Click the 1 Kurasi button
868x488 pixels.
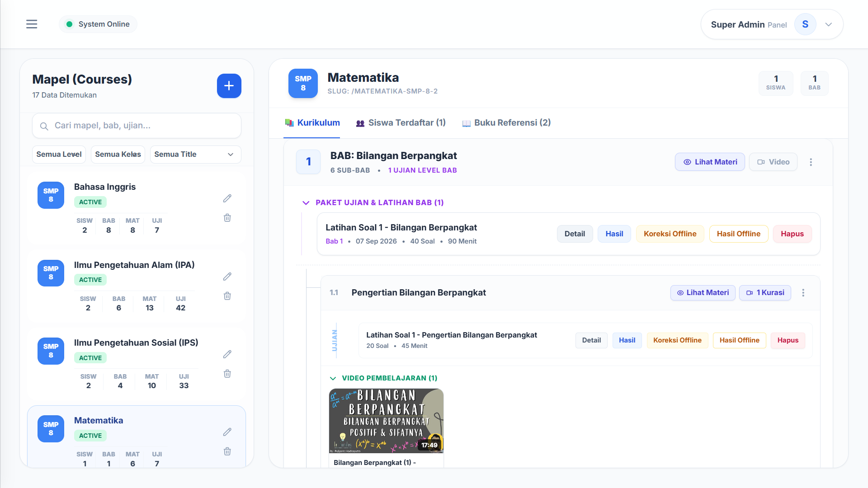pyautogui.click(x=765, y=293)
